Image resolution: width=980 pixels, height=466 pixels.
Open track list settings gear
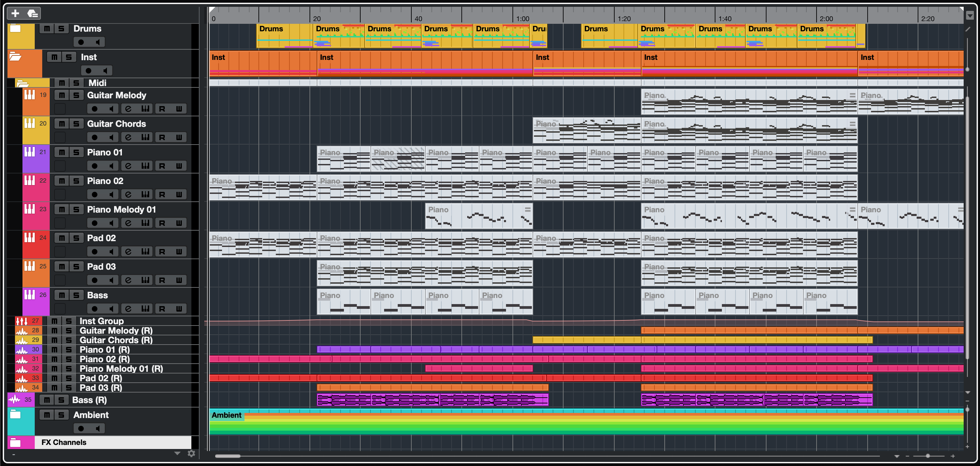click(191, 453)
